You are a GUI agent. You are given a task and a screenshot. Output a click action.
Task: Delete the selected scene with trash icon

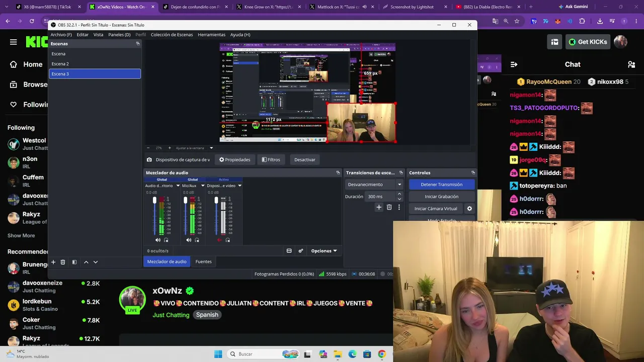tap(63, 262)
